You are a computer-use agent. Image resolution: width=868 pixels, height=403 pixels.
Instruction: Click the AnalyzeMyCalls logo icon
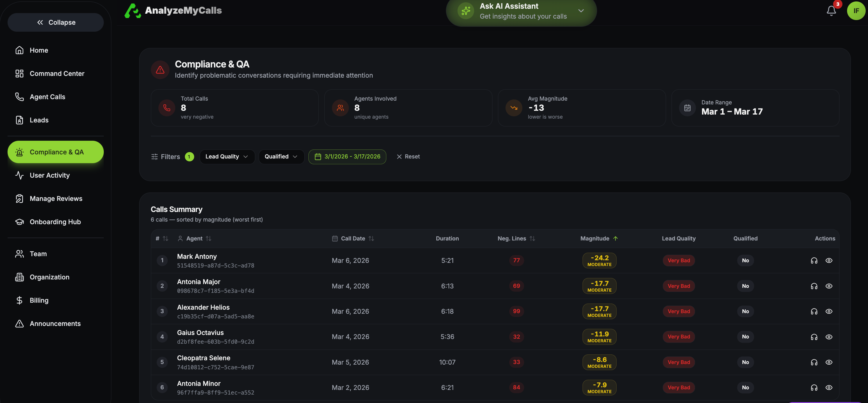point(133,11)
